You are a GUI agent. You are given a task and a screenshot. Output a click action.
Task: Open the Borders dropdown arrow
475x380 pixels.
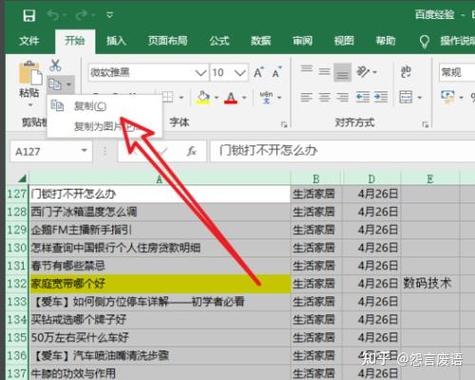point(181,98)
